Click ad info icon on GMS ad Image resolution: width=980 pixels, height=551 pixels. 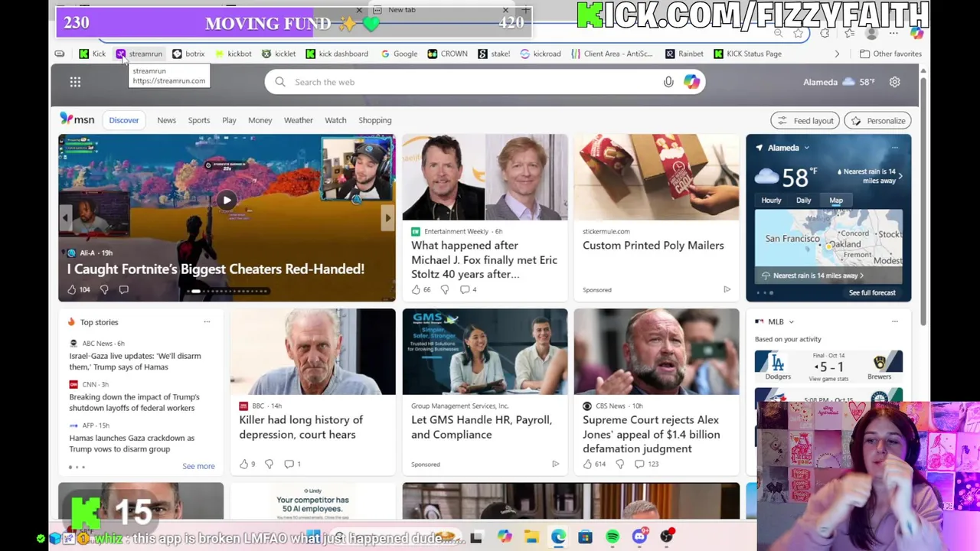[x=555, y=464]
